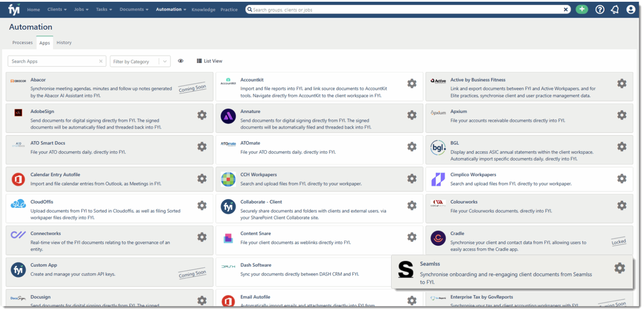Open the History tab
The width and height of the screenshot is (644, 310).
(64, 43)
